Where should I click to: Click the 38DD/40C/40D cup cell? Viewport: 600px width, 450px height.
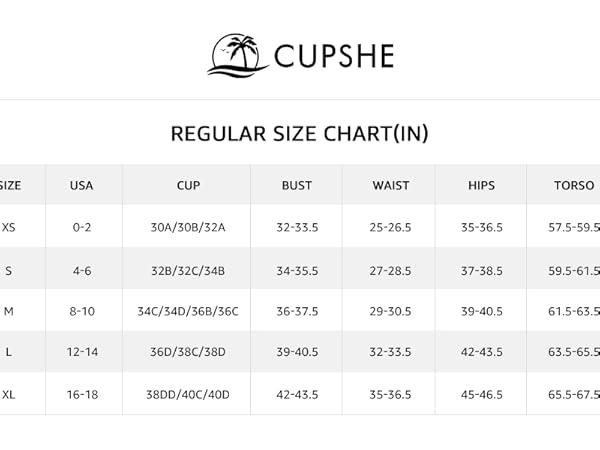(188, 395)
